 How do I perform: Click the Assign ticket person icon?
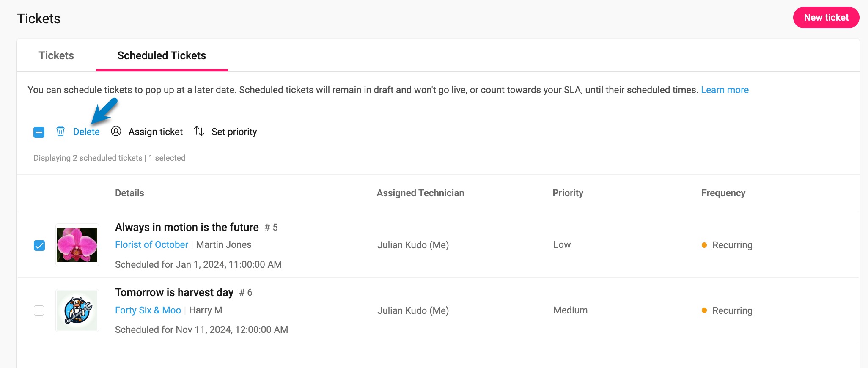pyautogui.click(x=116, y=131)
